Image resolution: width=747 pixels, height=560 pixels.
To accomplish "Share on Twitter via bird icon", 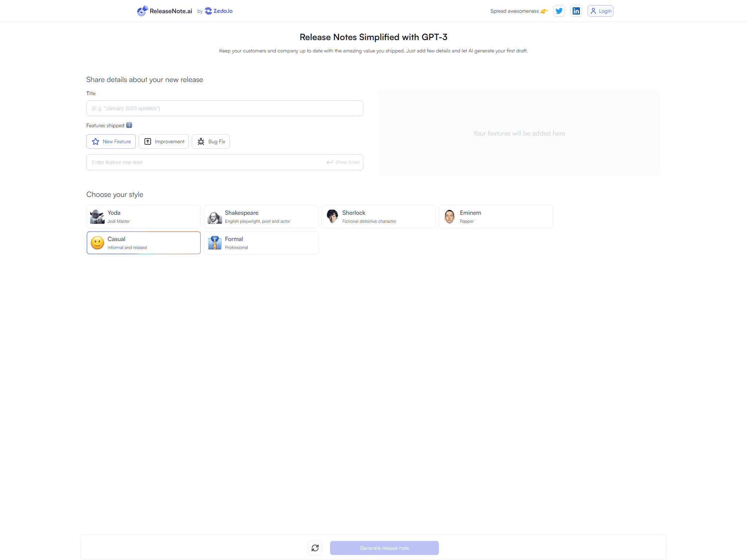I will click(x=559, y=11).
